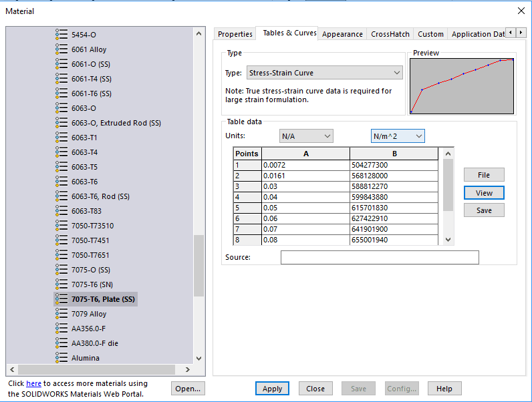The width and height of the screenshot is (532, 402).
Task: Follow the 'here' materials web portal link
Action: click(x=33, y=383)
